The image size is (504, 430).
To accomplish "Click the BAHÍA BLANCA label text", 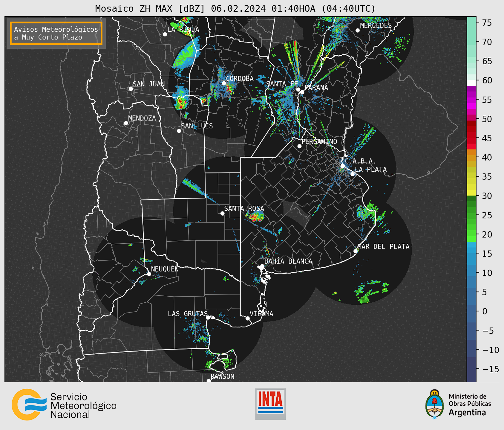I will (x=288, y=261).
